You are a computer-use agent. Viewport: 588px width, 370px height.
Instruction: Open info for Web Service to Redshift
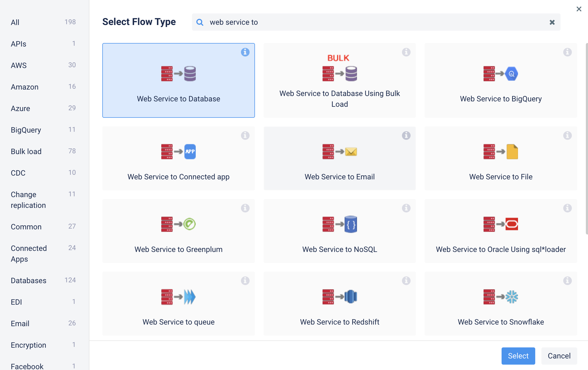[406, 280]
